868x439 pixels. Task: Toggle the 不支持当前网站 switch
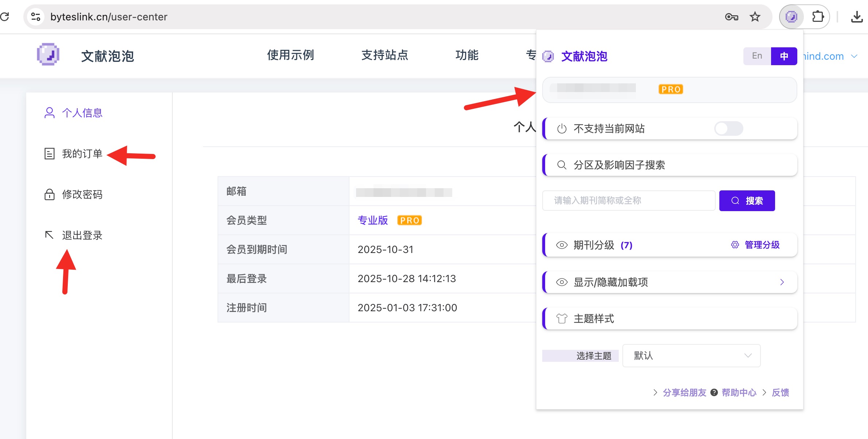tap(728, 128)
